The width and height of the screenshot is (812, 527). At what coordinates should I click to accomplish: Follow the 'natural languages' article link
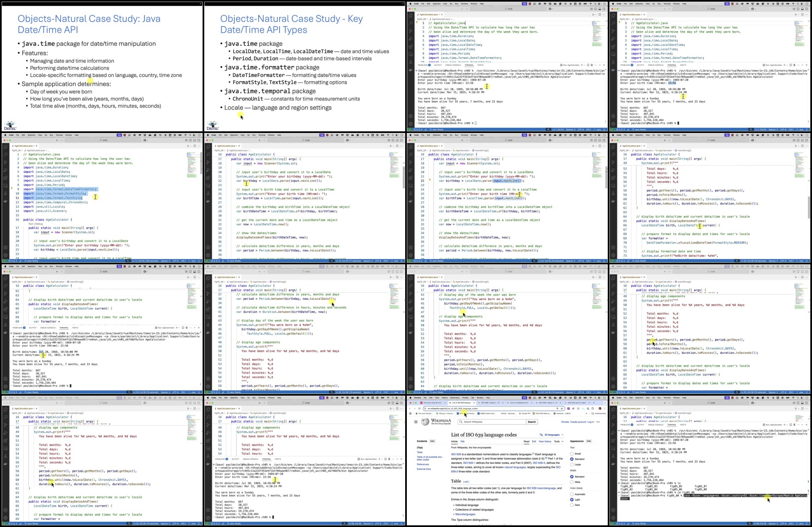tap(515, 467)
